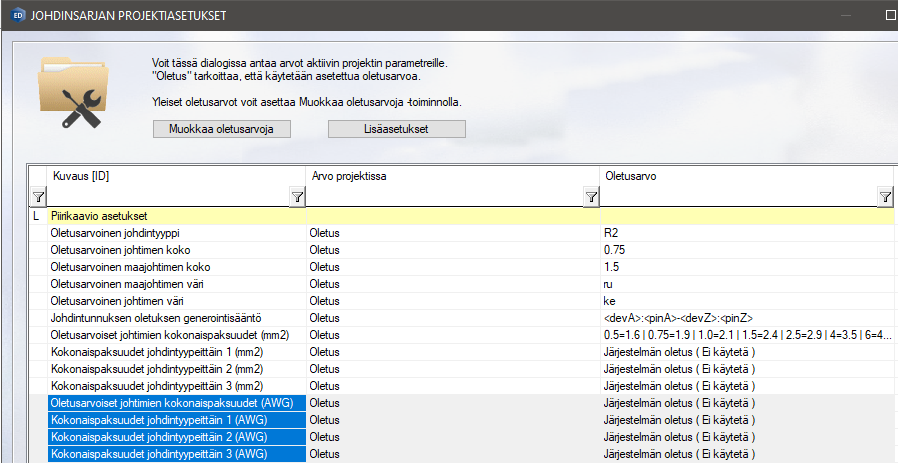Select the Oletusarvoinen johdintyyppi row
The width and height of the screenshot is (898, 463).
pyautogui.click(x=170, y=233)
